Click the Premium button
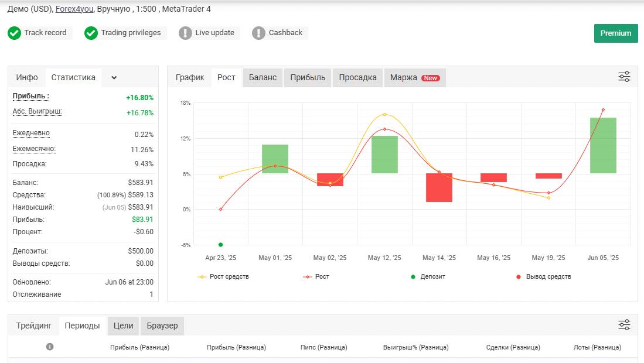Image resolution: width=644 pixels, height=363 pixels. (616, 33)
